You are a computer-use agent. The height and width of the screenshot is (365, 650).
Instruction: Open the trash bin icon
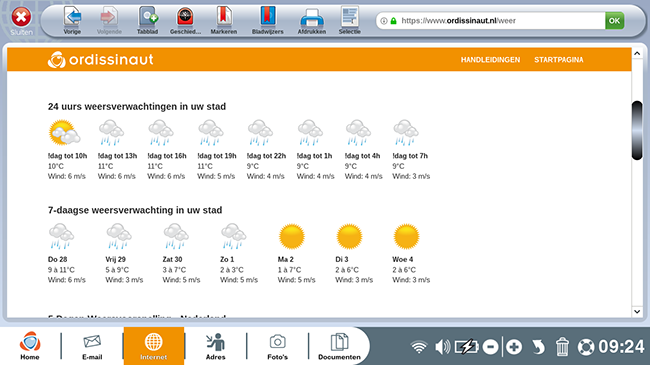click(x=562, y=347)
